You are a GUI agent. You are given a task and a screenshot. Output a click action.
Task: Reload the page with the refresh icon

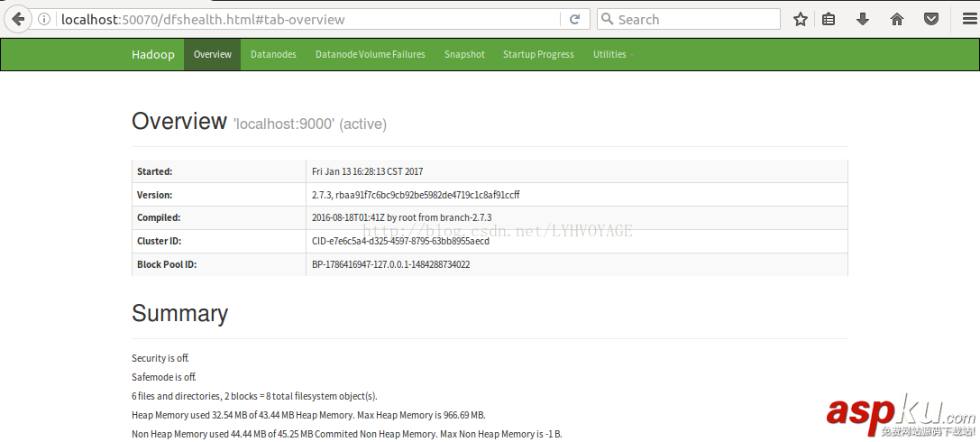point(575,19)
